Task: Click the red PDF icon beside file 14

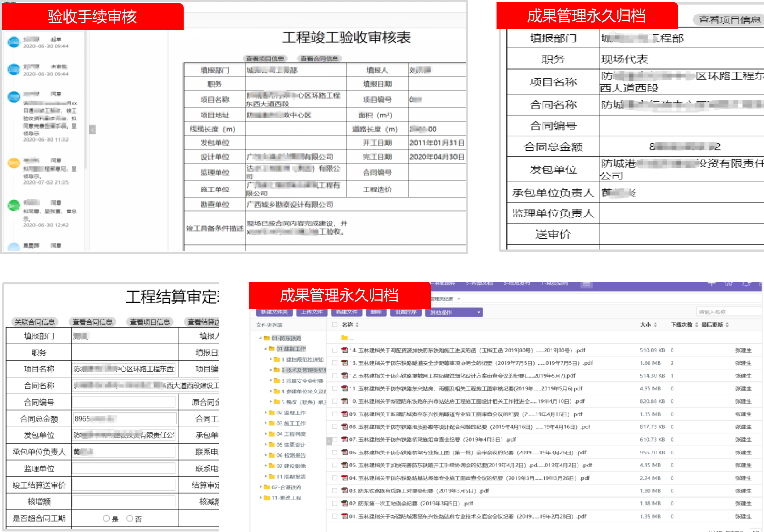Action: click(344, 350)
